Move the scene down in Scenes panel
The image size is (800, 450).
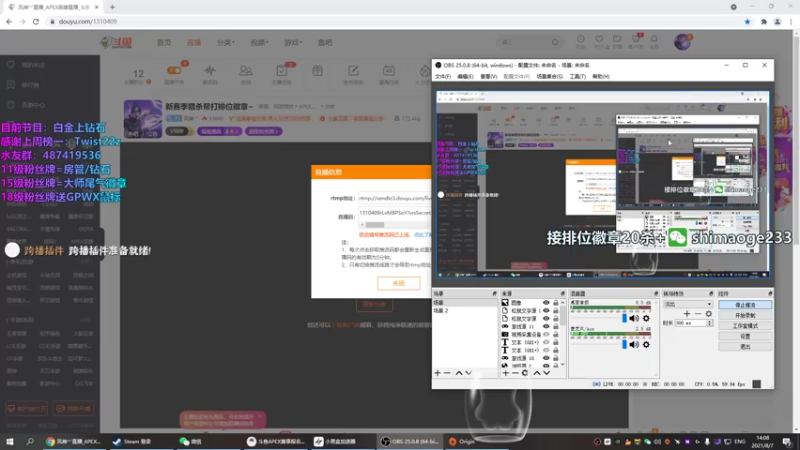(x=468, y=373)
